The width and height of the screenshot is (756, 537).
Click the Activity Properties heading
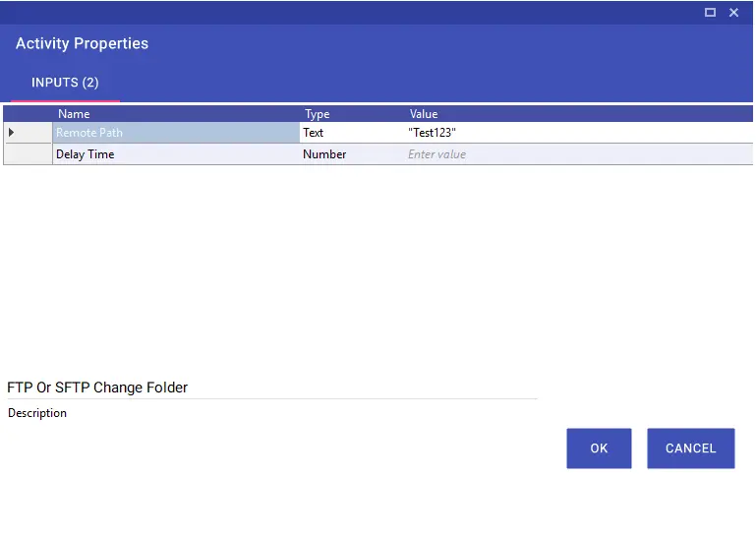[x=82, y=43]
